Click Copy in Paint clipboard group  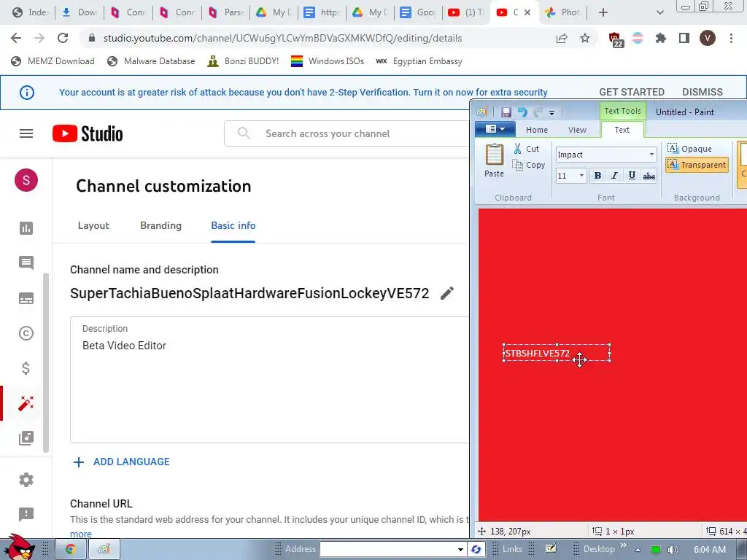(528, 165)
